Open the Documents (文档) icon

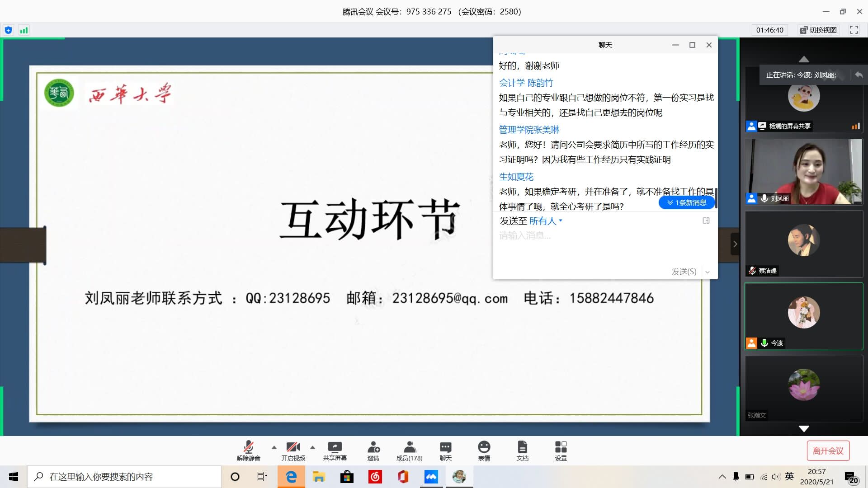tap(522, 447)
